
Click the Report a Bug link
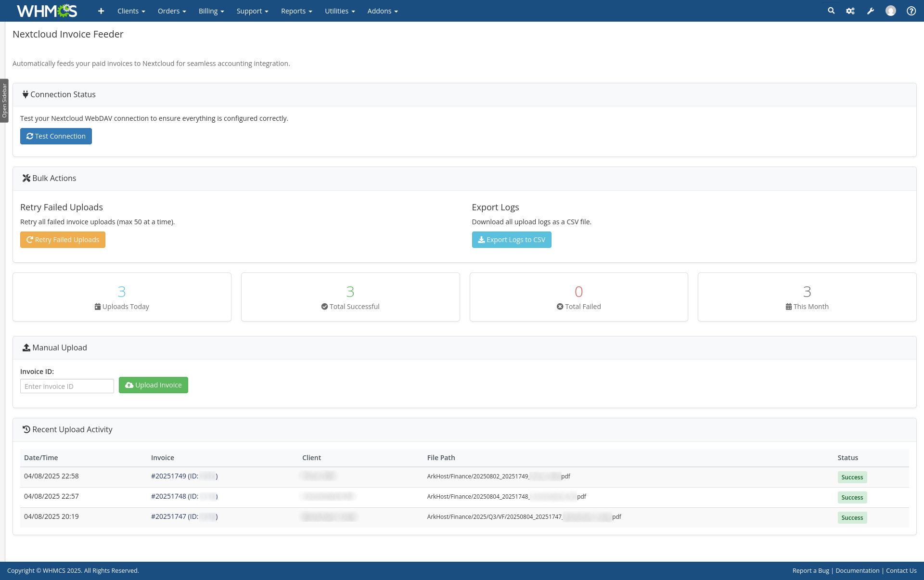810,570
